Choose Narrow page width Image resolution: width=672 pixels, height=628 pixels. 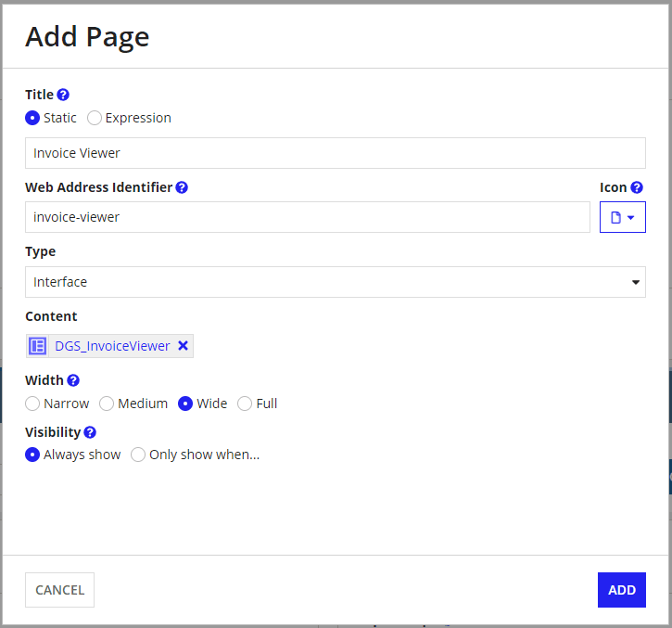tap(32, 404)
